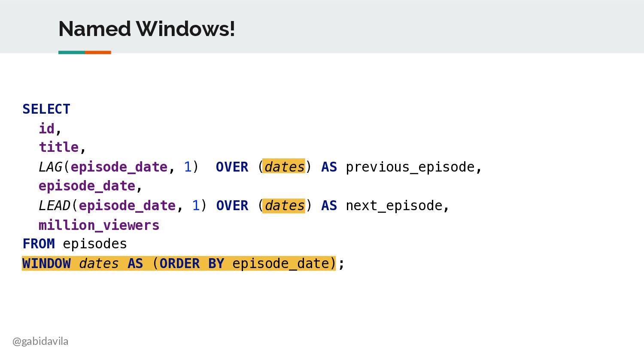Click highlighted 'dates' in the LAG line
The height and width of the screenshot is (362, 644).
(284, 166)
